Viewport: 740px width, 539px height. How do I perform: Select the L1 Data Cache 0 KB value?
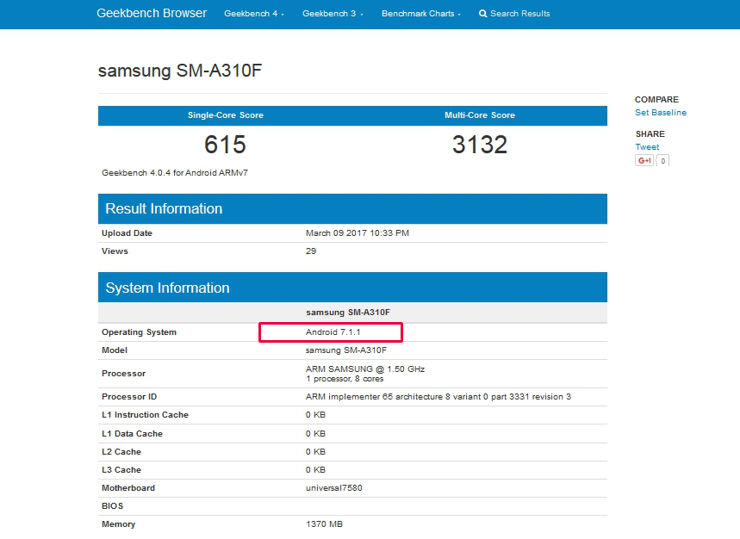pyautogui.click(x=315, y=434)
